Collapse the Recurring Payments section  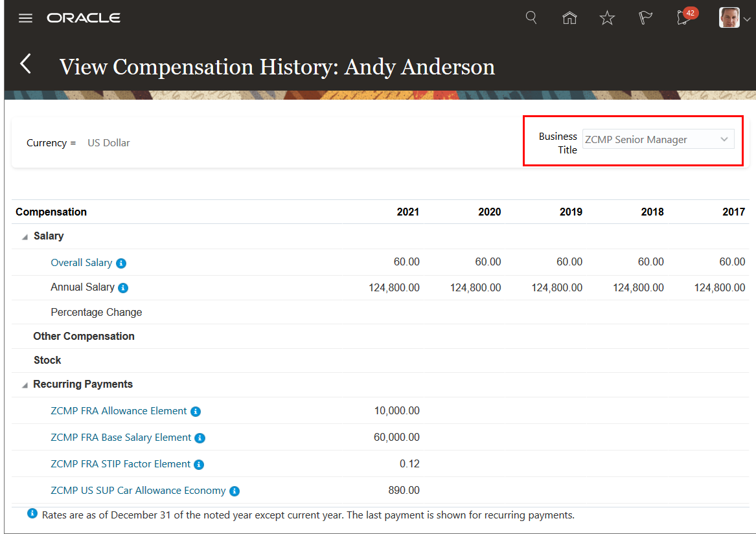coord(25,385)
